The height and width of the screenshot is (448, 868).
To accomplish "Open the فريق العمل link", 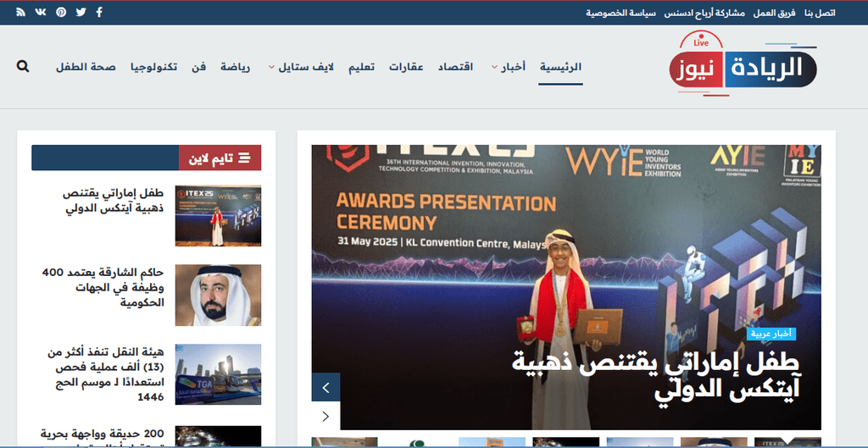I will [x=775, y=13].
